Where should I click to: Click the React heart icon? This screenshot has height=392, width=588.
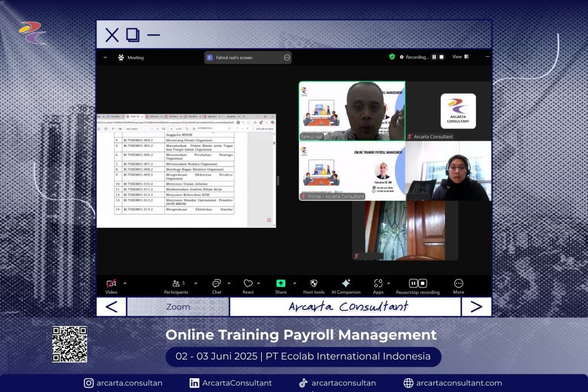[248, 284]
